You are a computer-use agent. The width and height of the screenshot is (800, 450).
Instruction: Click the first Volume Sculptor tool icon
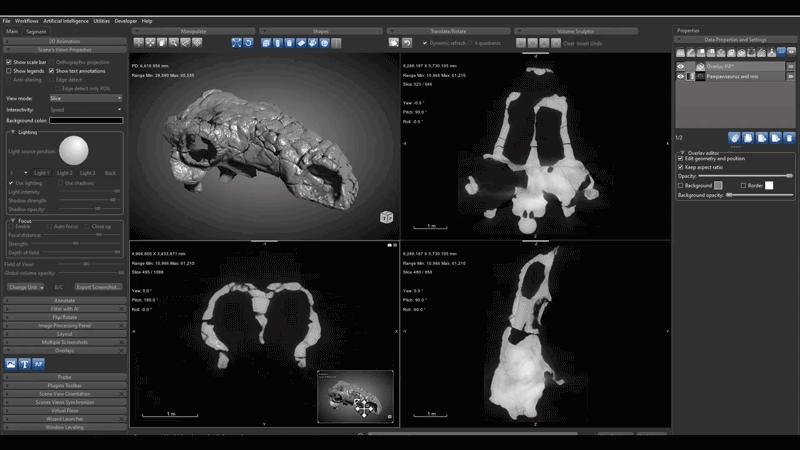[x=521, y=43]
